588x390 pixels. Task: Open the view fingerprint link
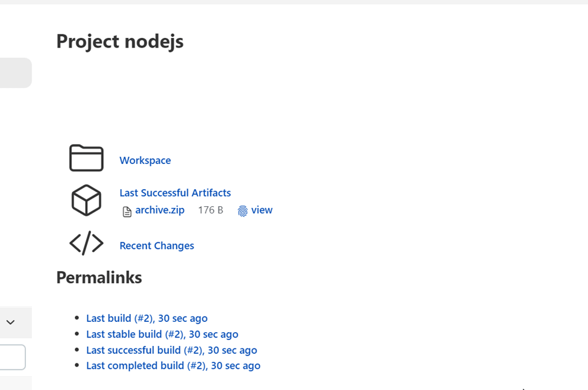[x=262, y=210]
